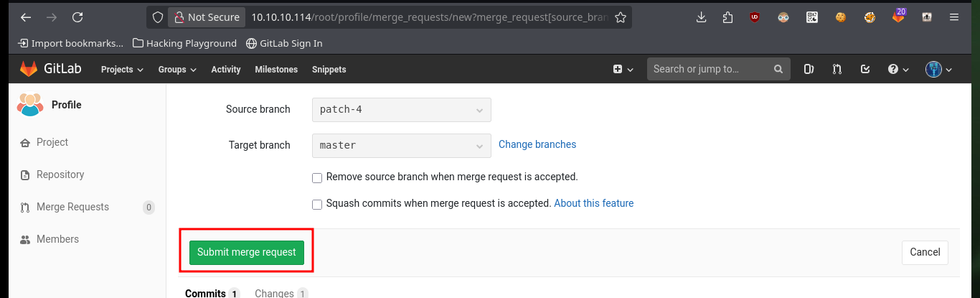Expand the Target branch master dropdown
This screenshot has height=298, width=980.
(402, 145)
